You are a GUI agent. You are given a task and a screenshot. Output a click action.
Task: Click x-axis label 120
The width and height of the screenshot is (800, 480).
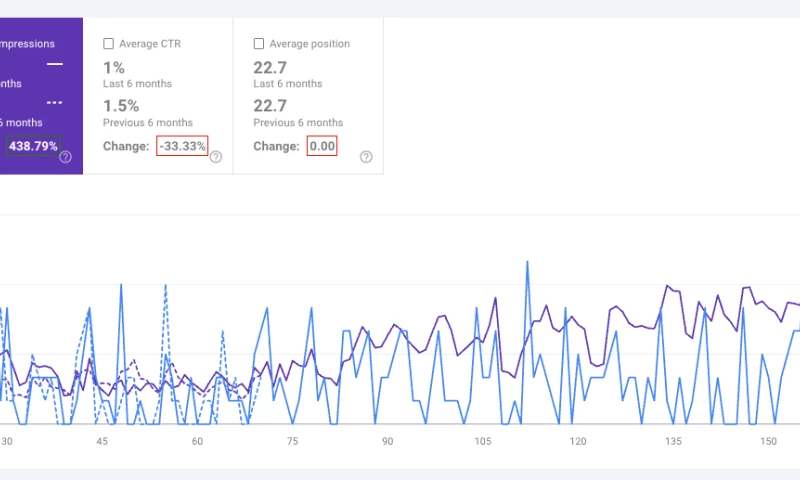(x=578, y=441)
